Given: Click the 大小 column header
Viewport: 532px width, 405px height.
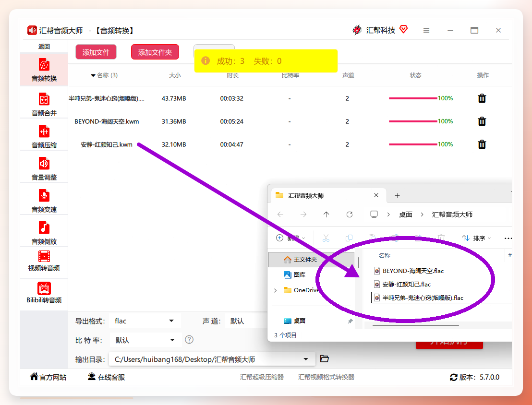Looking at the screenshot, I should (x=175, y=75).
